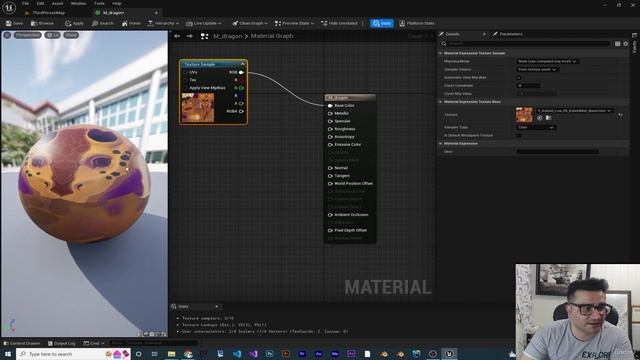The height and width of the screenshot is (360, 640).
Task: Click the Specular input pin
Action: click(330, 121)
